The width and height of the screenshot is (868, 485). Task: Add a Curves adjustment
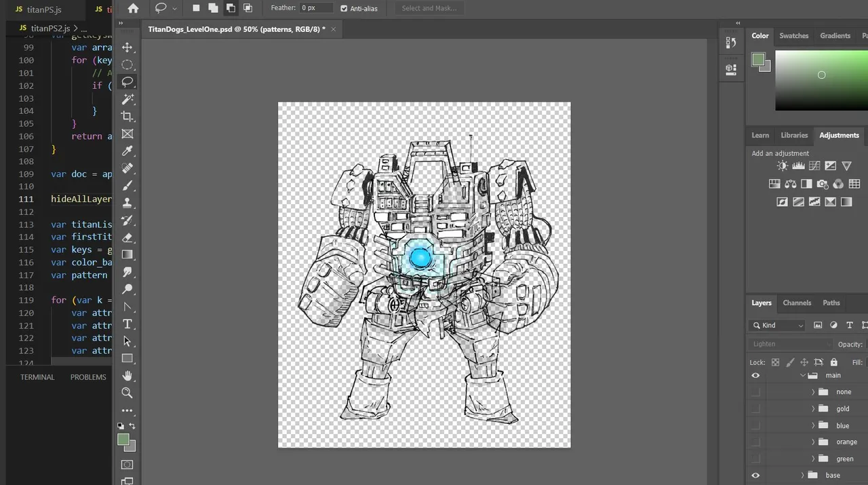click(x=814, y=166)
